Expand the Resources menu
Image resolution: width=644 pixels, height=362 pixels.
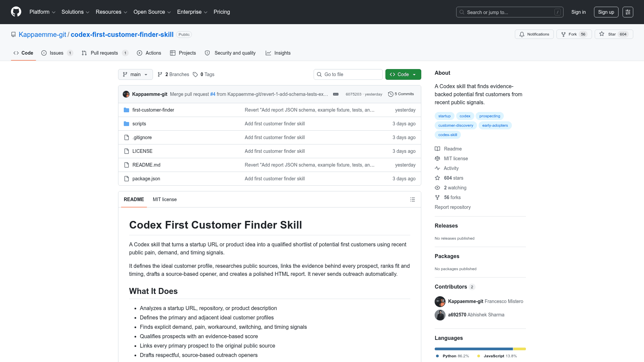pyautogui.click(x=111, y=12)
